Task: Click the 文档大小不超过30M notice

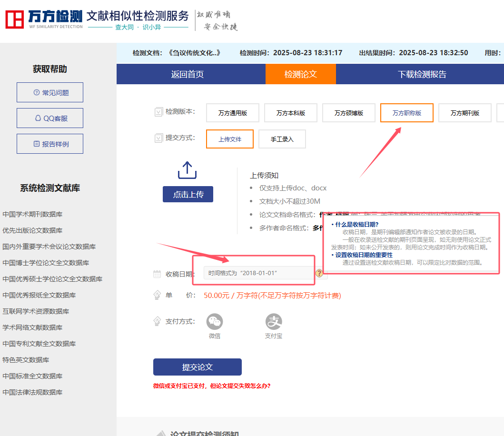Action: pyautogui.click(x=290, y=201)
